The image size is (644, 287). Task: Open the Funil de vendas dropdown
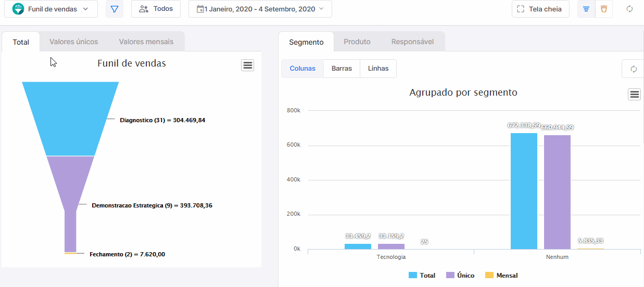tap(50, 9)
